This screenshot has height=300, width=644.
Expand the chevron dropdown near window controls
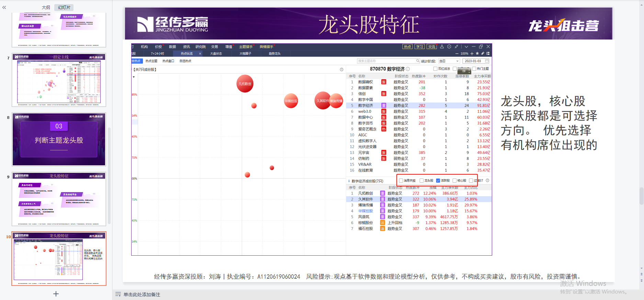point(466,47)
